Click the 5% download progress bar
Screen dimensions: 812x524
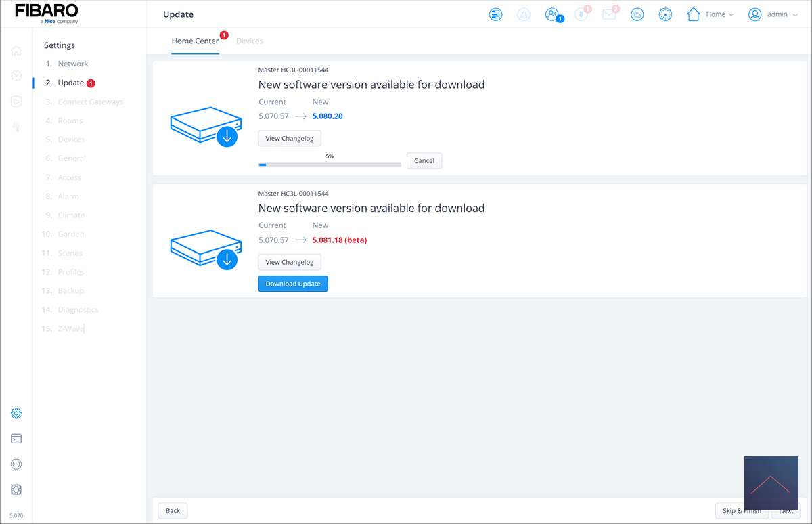(x=330, y=165)
